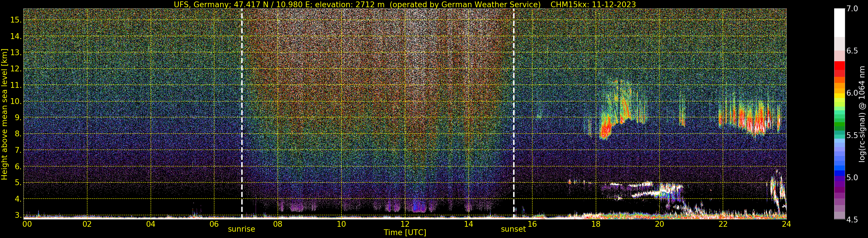
Task: Click the '02' time tick label
Action: click(x=87, y=224)
